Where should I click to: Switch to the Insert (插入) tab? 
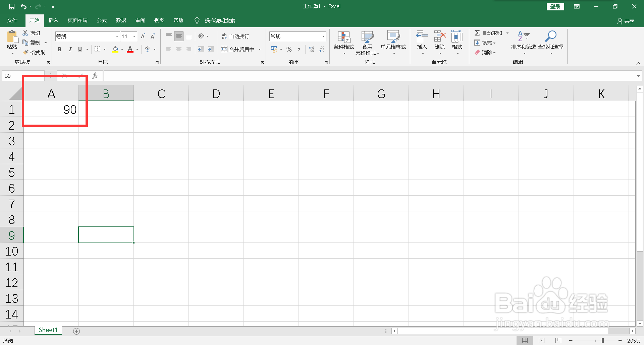(x=53, y=20)
